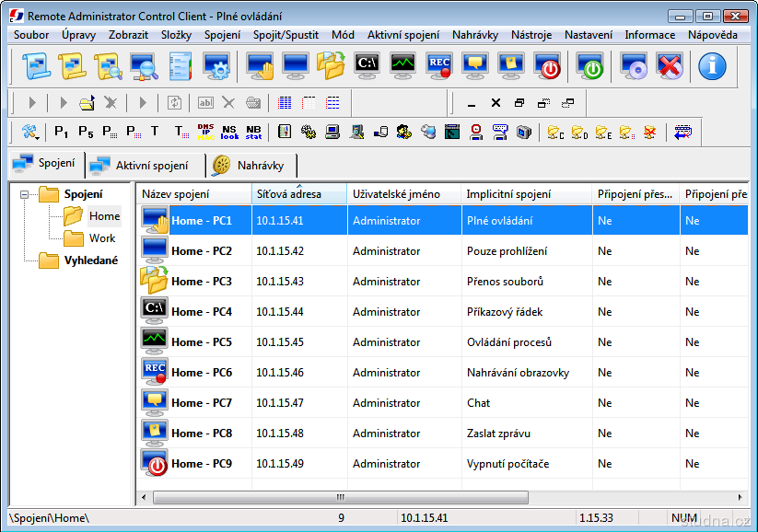758x532 pixels.
Task: Open the Nástroje menu
Action: coord(531,35)
